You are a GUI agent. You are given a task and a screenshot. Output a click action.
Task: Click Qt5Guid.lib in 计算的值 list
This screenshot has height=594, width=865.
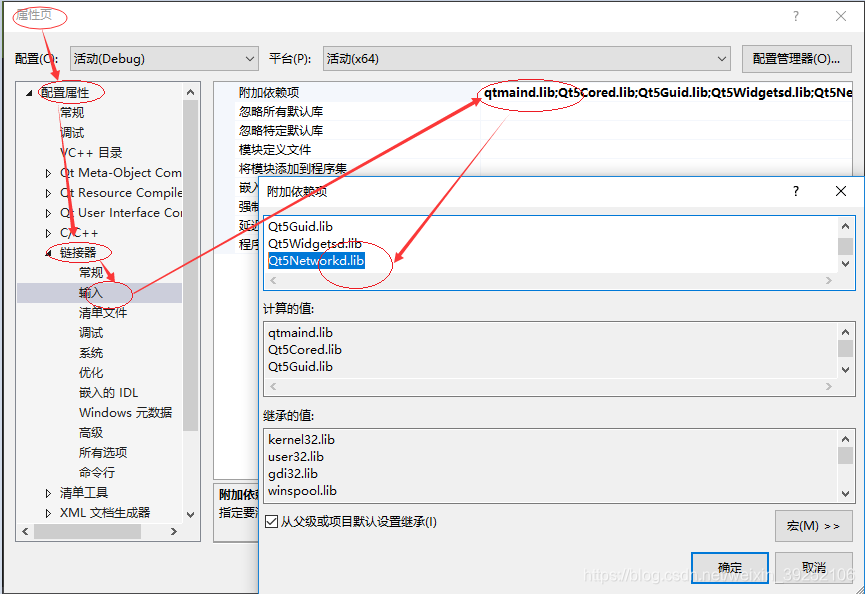(x=300, y=367)
